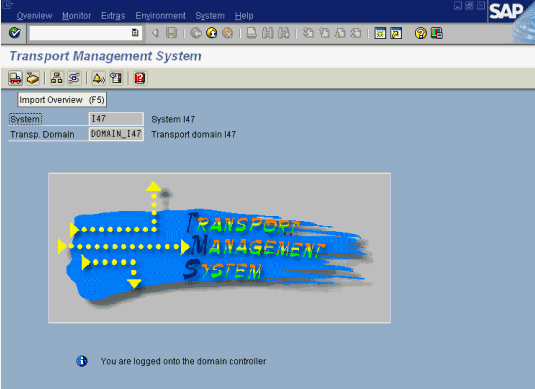The image size is (535, 389).
Task: Click the text 'Transport domain I47'
Action: click(x=193, y=134)
